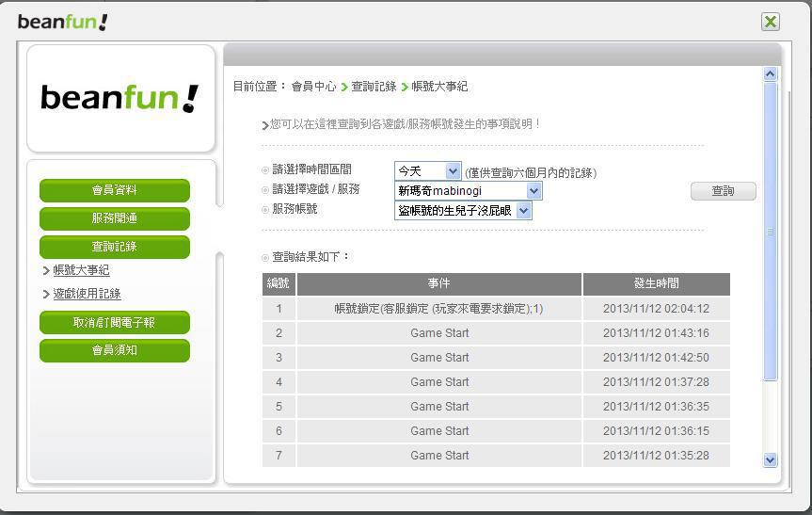Click Game Start event in row 5

(x=439, y=407)
